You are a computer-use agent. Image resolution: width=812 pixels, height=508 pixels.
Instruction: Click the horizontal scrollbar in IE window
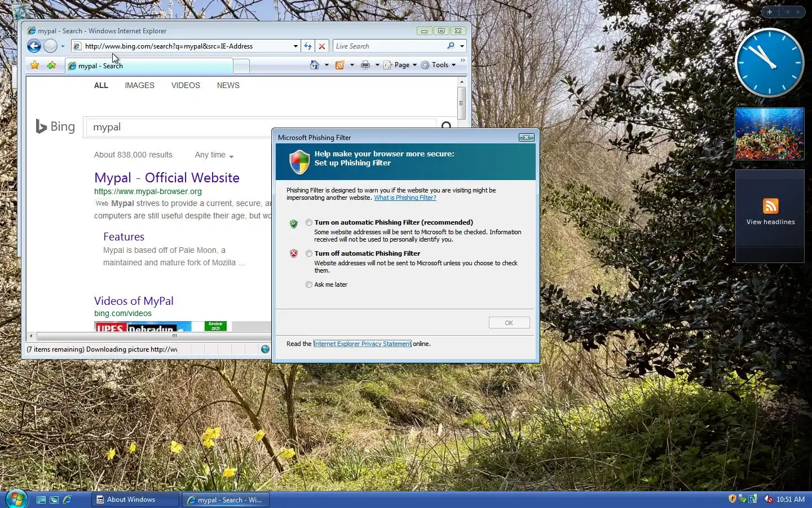click(x=175, y=336)
